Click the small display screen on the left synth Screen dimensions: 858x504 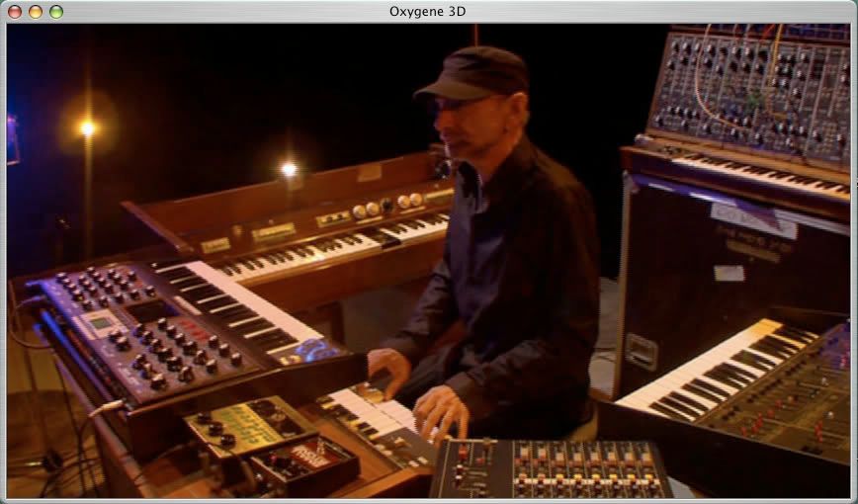click(102, 323)
